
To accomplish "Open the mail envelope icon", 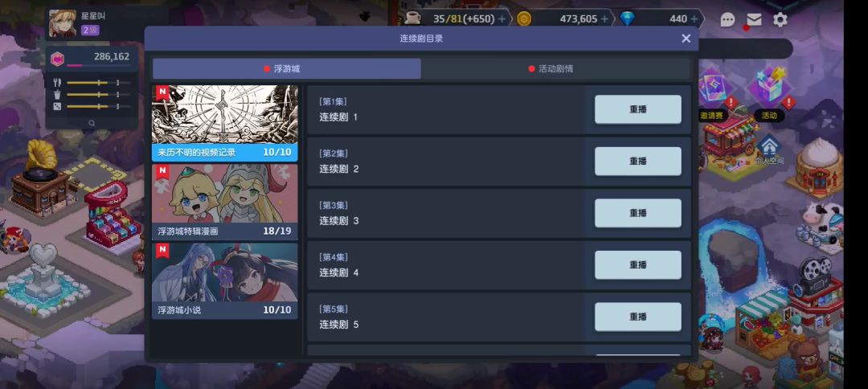I will coord(754,20).
